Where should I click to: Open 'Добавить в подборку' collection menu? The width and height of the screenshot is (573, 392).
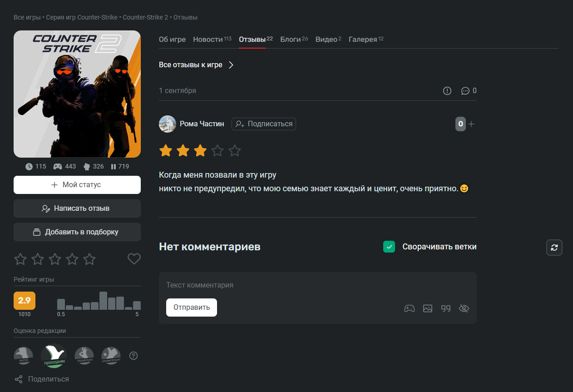(x=77, y=232)
